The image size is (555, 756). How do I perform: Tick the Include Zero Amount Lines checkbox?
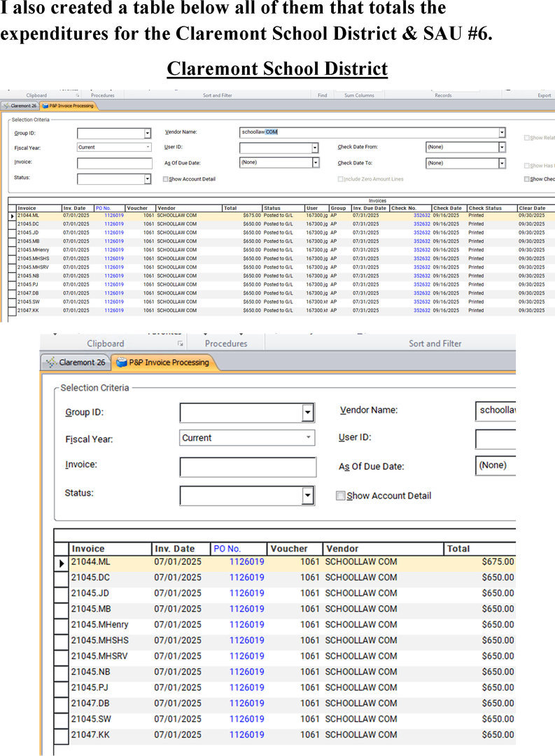(341, 179)
